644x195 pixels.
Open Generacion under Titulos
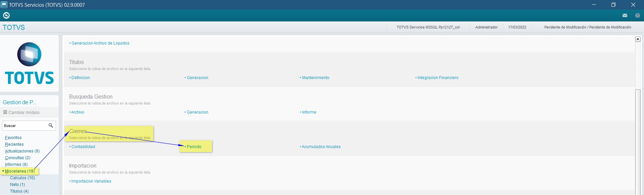(197, 78)
